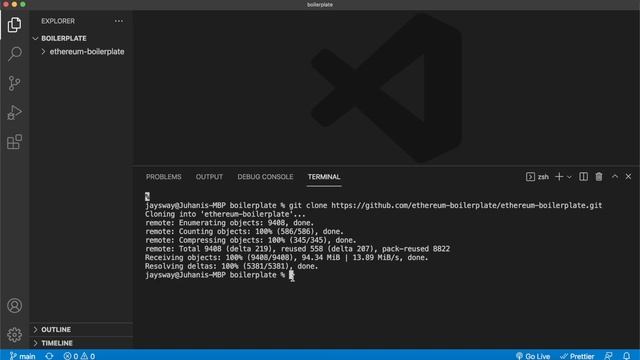The height and width of the screenshot is (360, 640).
Task: Click 'Receiving objects: 100%' output line
Action: point(287,258)
